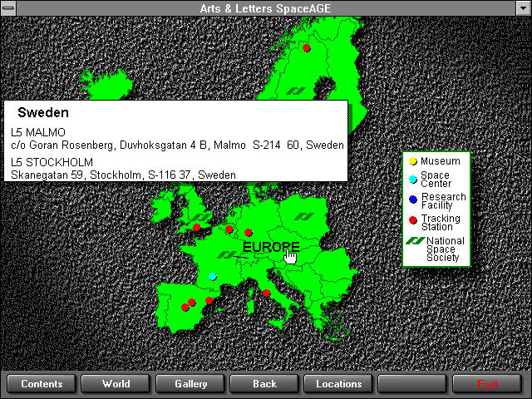Click the Tracking Station legend label

[441, 222]
